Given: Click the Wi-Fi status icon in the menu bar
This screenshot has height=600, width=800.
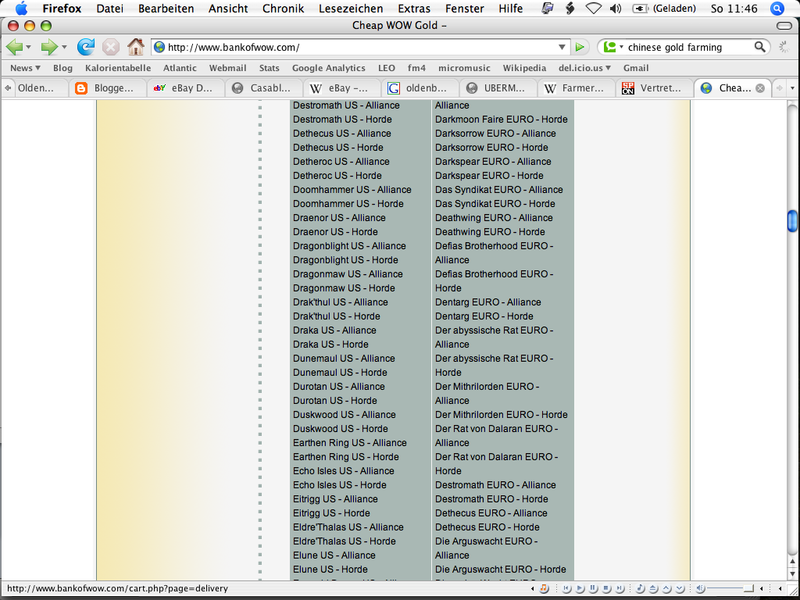Looking at the screenshot, I should click(593, 9).
